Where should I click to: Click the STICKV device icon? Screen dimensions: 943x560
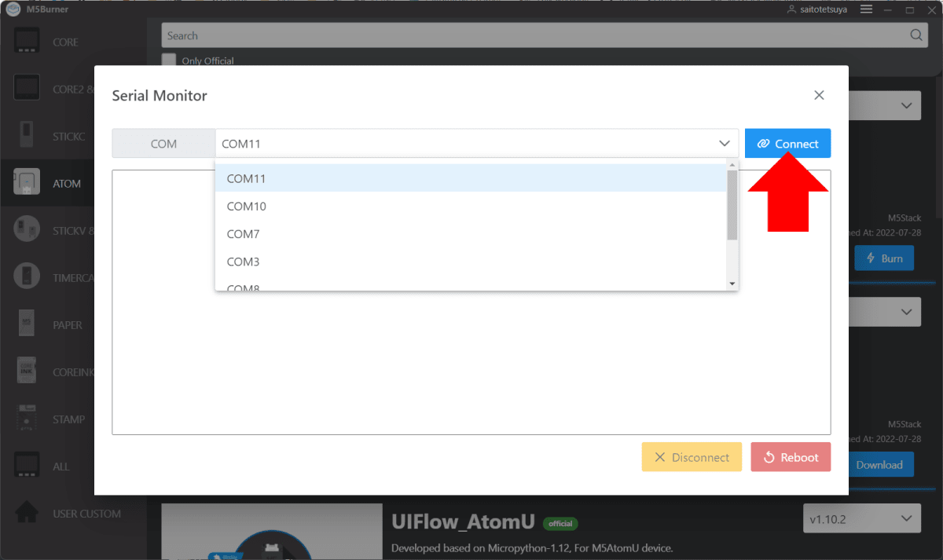27,229
